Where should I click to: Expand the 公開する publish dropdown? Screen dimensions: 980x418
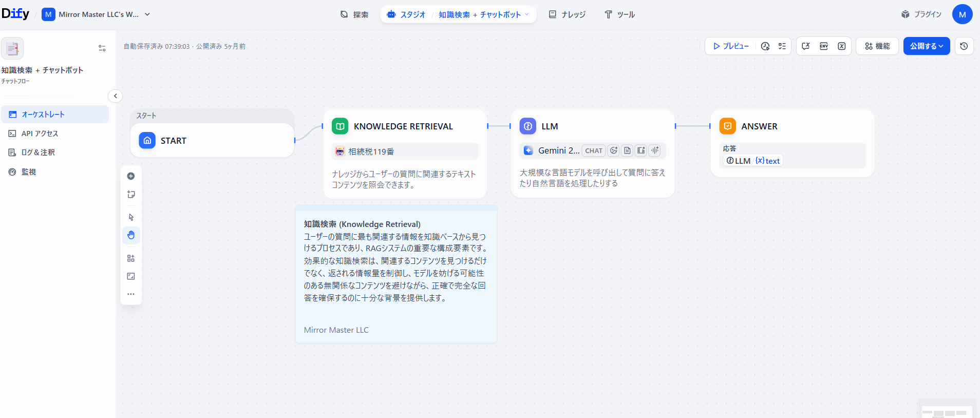pyautogui.click(x=927, y=46)
